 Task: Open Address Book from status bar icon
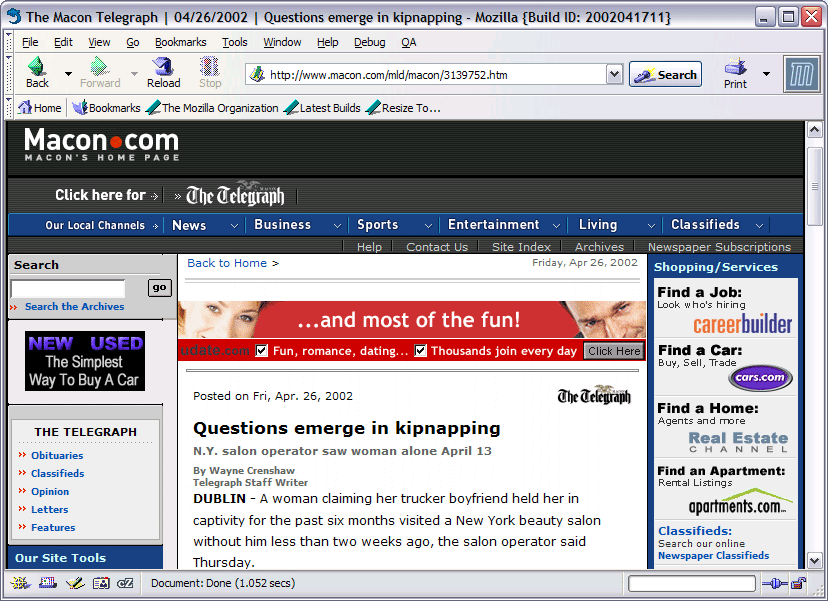pos(101,583)
